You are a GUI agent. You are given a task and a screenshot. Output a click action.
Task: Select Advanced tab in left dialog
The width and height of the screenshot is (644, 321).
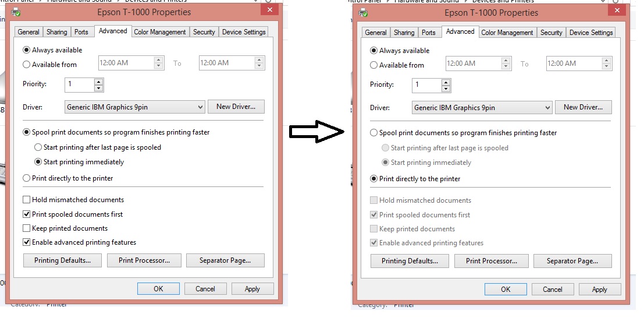(x=112, y=31)
